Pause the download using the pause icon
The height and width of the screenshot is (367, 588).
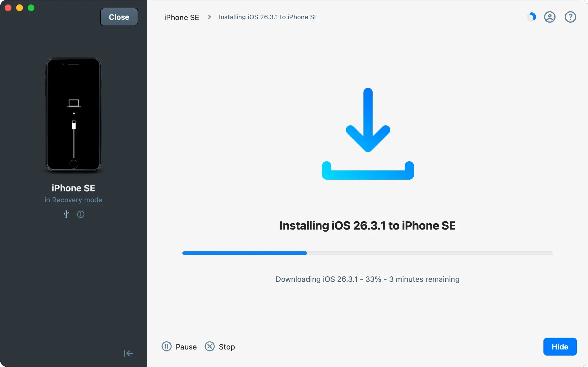coord(167,346)
